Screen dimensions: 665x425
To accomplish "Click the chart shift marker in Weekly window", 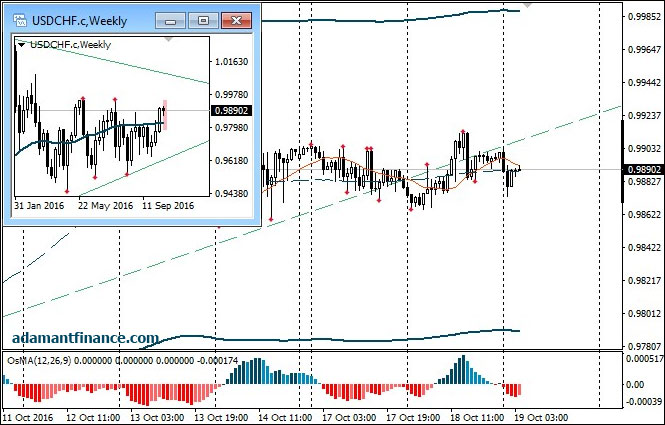I will click(x=168, y=39).
